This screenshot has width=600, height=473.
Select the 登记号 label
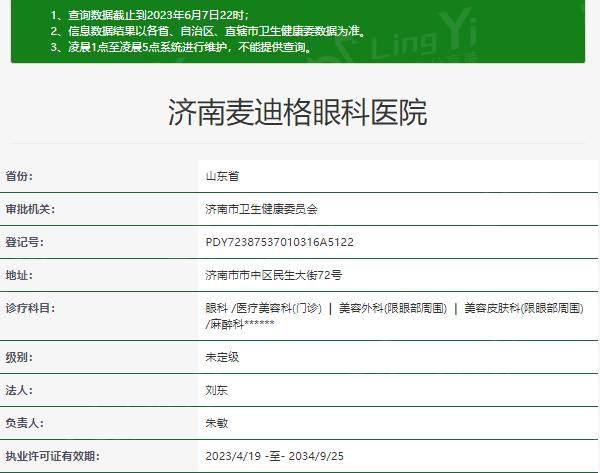tap(24, 242)
